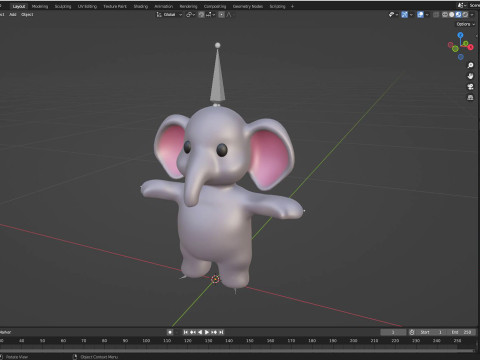Add a new workspace with plus button

click(292, 6)
